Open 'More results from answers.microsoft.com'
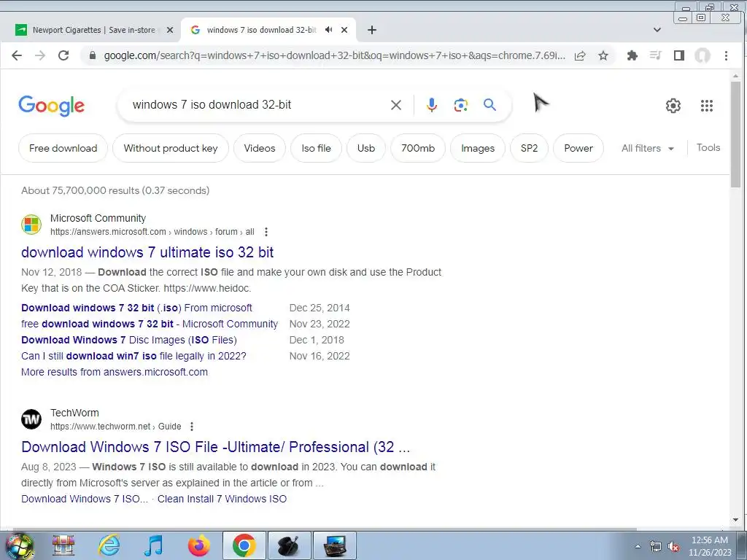Image resolution: width=747 pixels, height=560 pixels. 115,372
